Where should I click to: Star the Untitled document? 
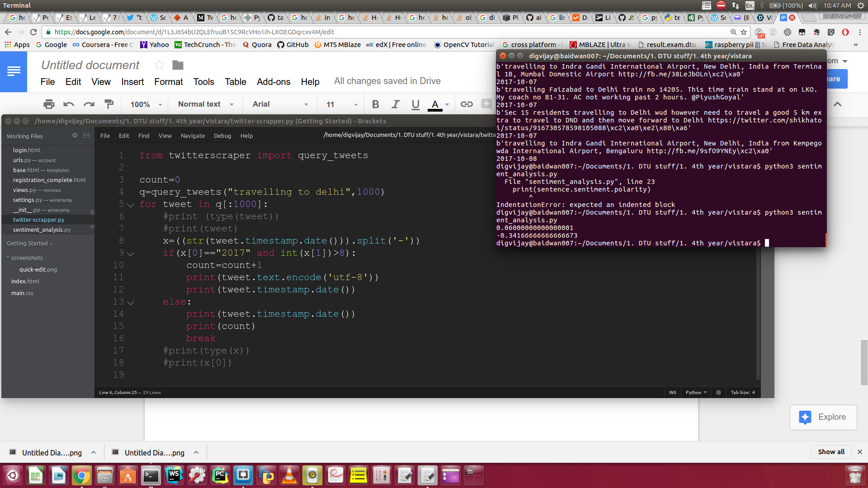click(x=159, y=65)
